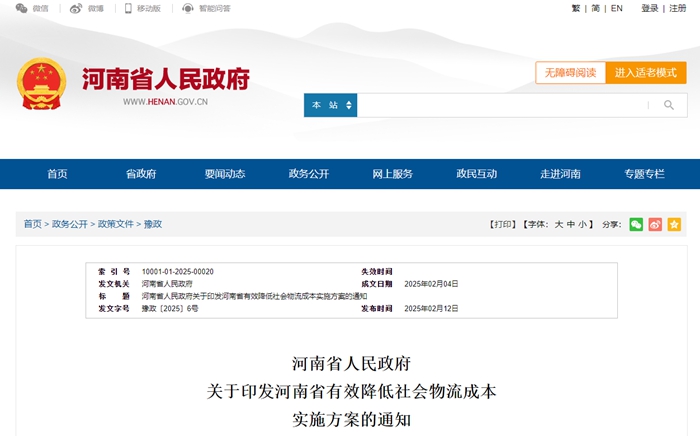Click the WWW.HENAN.GOV.CN address text
Viewport: 700px width, 436px height.
[165, 102]
